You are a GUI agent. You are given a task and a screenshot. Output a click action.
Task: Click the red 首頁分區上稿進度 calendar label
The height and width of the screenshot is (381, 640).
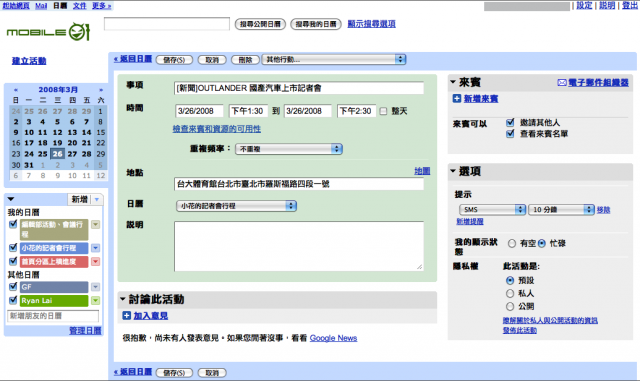[x=54, y=261]
